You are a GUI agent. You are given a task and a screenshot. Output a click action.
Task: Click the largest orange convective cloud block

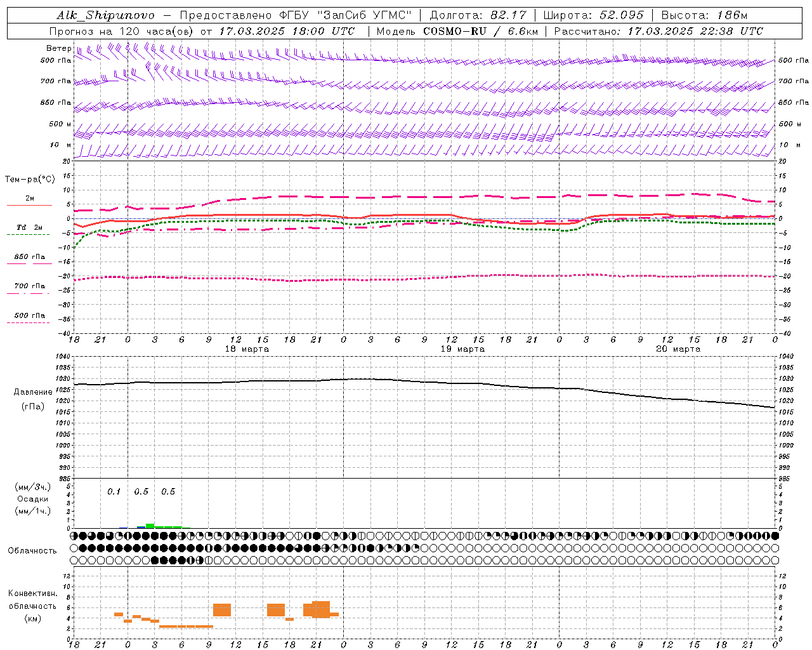pos(321,609)
